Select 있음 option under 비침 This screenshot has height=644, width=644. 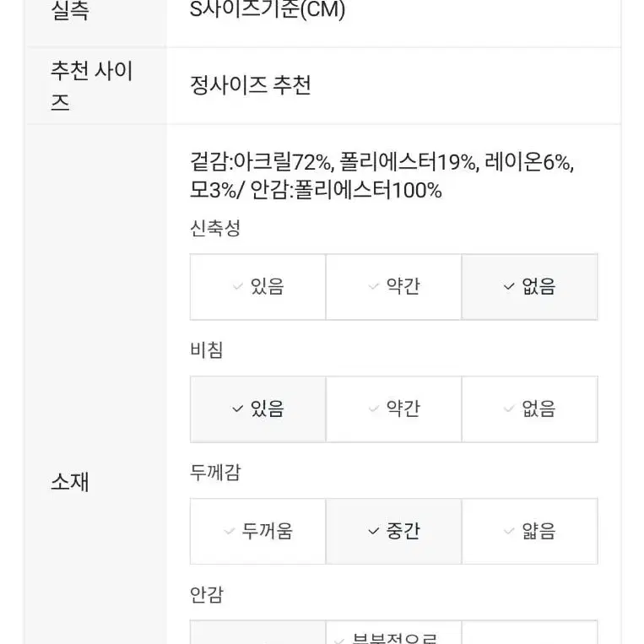(258, 409)
